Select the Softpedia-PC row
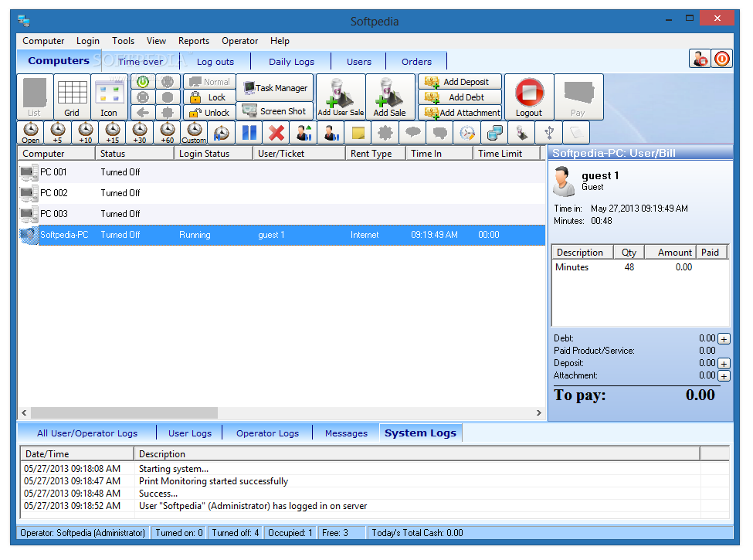The image size is (753, 560). point(281,235)
